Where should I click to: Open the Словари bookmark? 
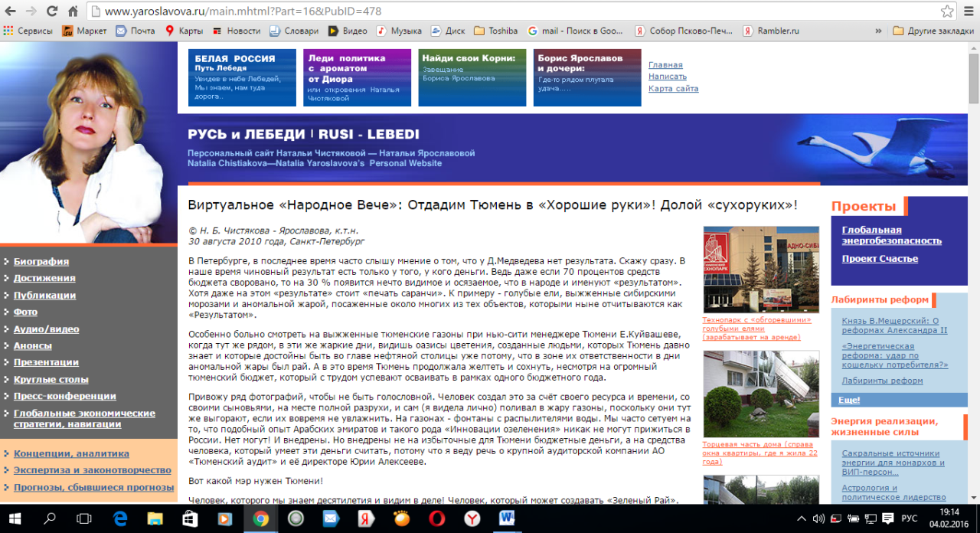(294, 31)
